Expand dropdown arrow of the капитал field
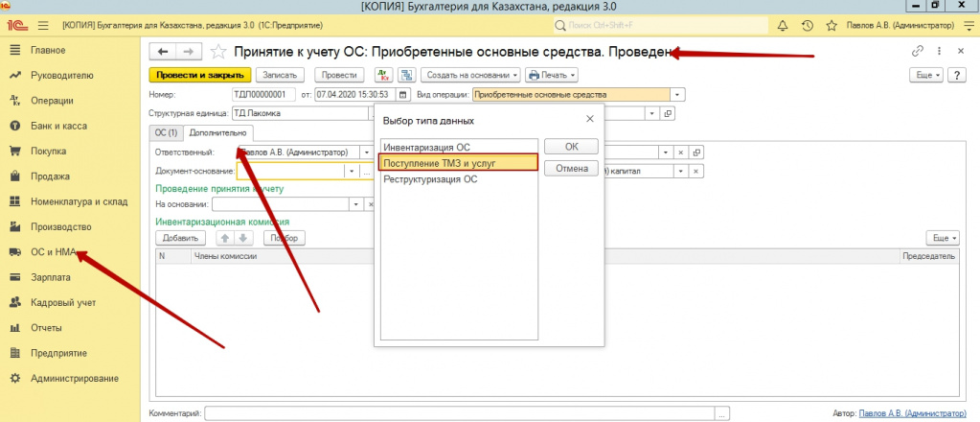The image size is (980, 422). (x=679, y=172)
